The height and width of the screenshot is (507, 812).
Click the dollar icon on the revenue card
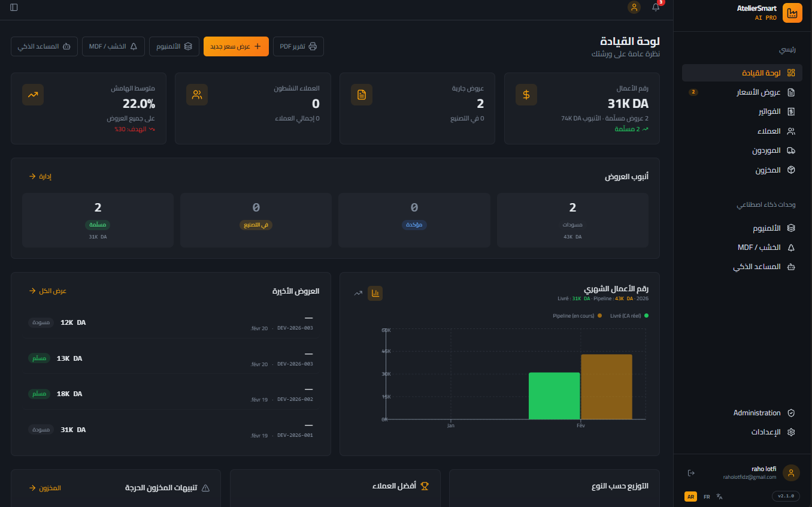click(x=526, y=95)
